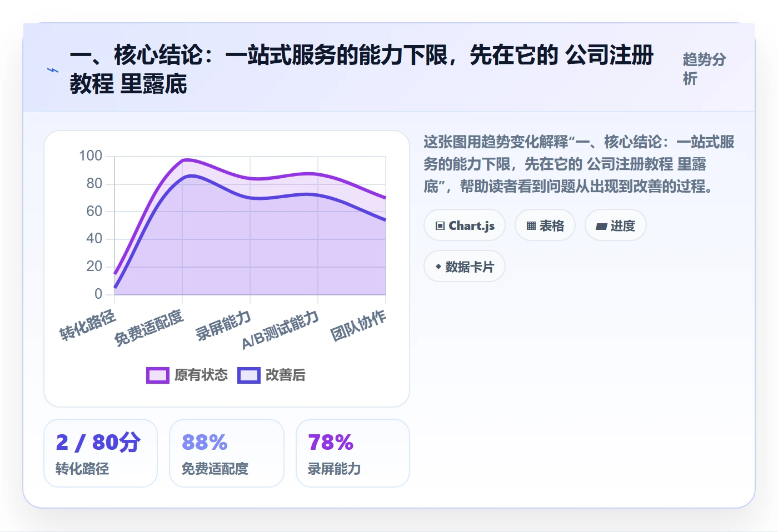Screen dimensions: 778x532
Task: Click the lightning bolt icon beside the heading
Action: 53,70
